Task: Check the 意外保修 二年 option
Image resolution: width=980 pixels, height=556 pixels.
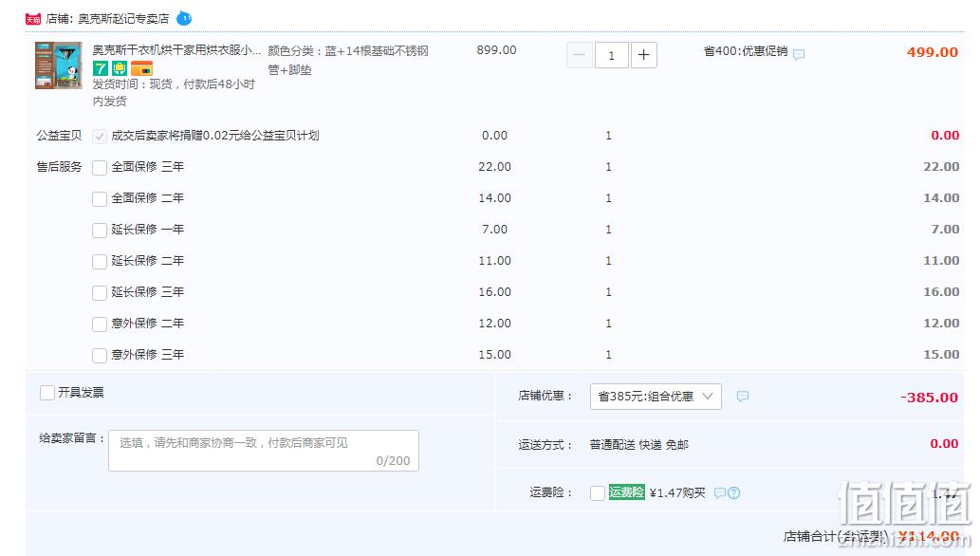Action: 100,324
